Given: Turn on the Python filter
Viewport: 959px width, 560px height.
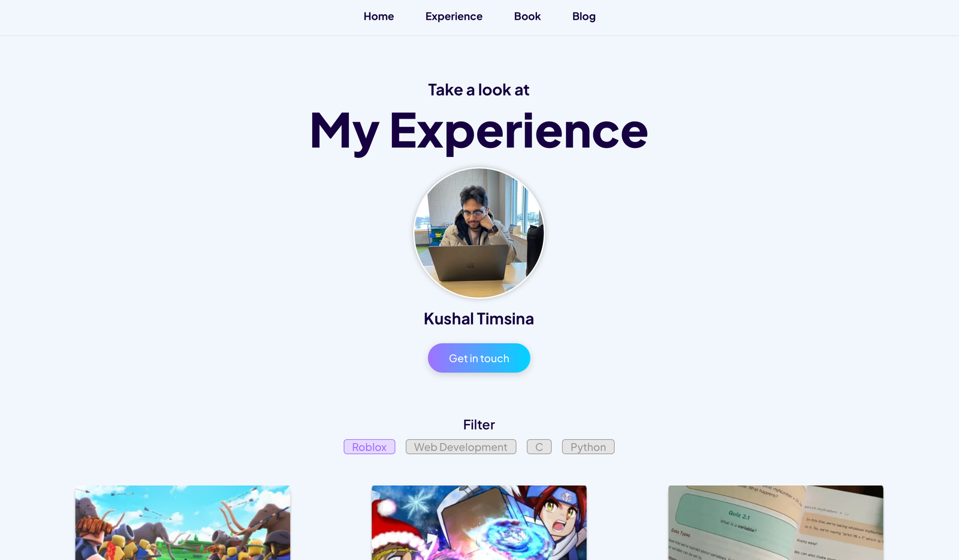Looking at the screenshot, I should (x=588, y=447).
